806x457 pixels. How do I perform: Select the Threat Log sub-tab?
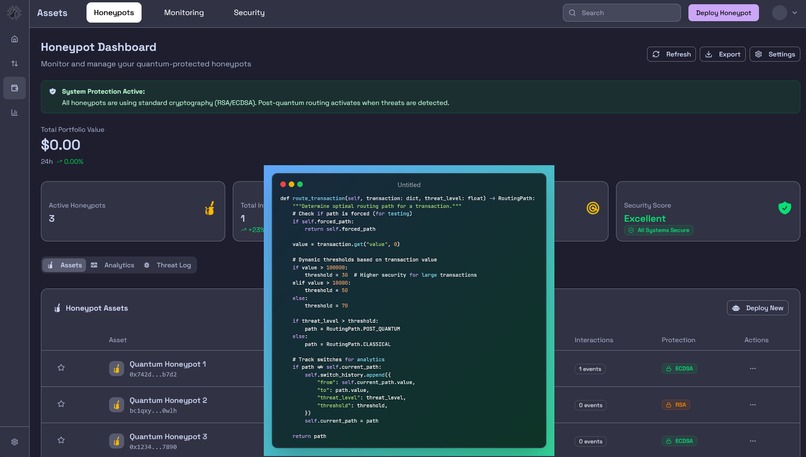[168, 265]
